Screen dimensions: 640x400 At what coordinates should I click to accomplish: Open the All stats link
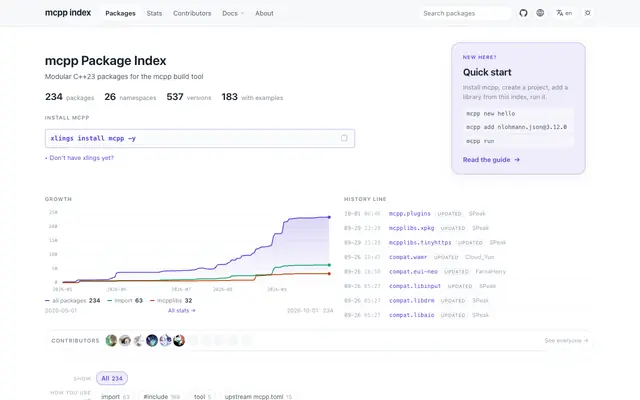click(182, 311)
